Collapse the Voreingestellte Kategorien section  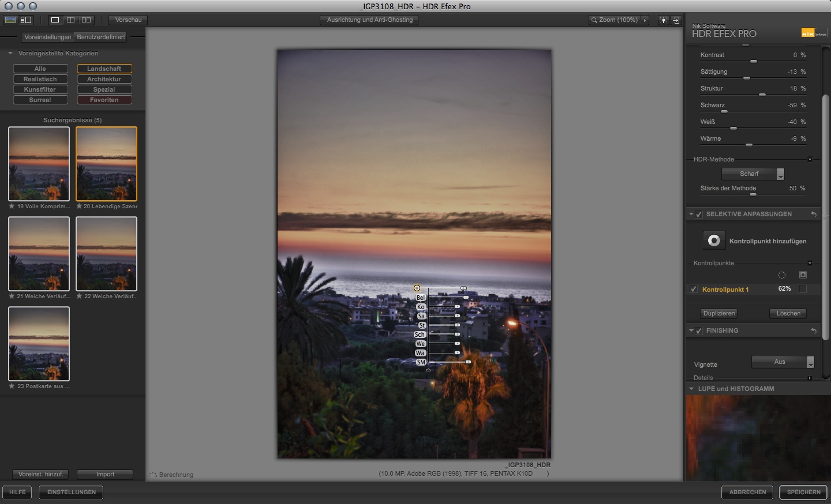pos(10,53)
